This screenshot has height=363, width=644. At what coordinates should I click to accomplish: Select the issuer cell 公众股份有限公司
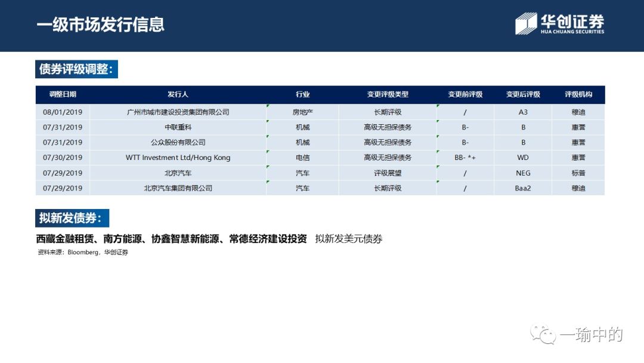(178, 143)
